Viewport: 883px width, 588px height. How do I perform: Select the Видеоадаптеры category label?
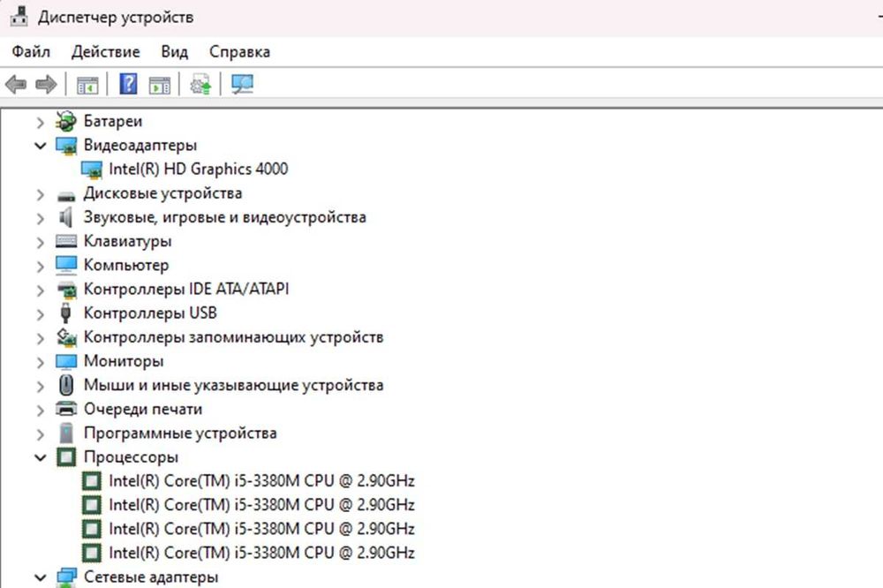pyautogui.click(x=140, y=146)
